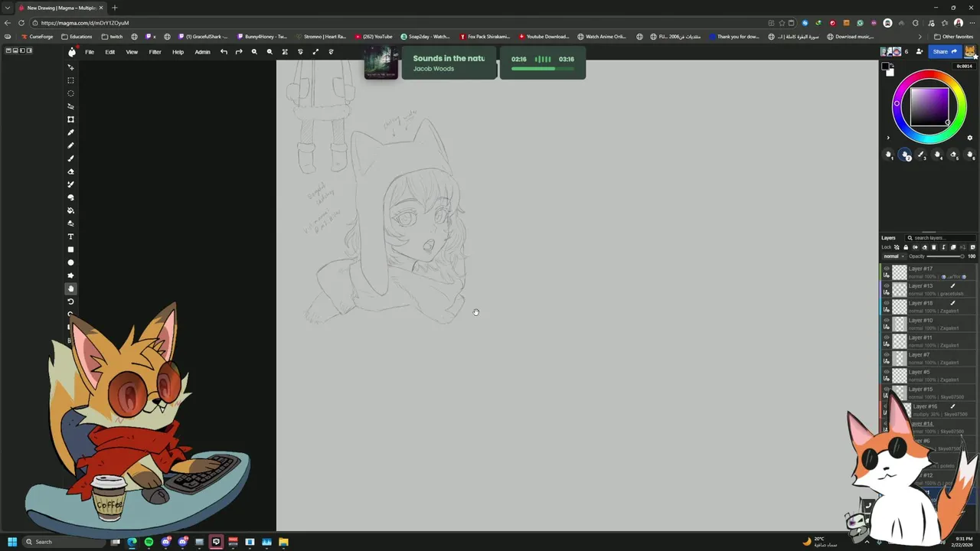Open the File menu
The height and width of the screenshot is (551, 980).
click(x=90, y=52)
